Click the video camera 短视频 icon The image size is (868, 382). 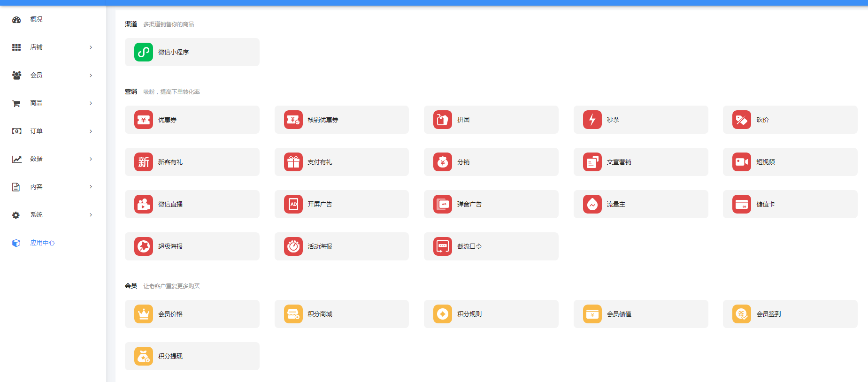tap(741, 162)
